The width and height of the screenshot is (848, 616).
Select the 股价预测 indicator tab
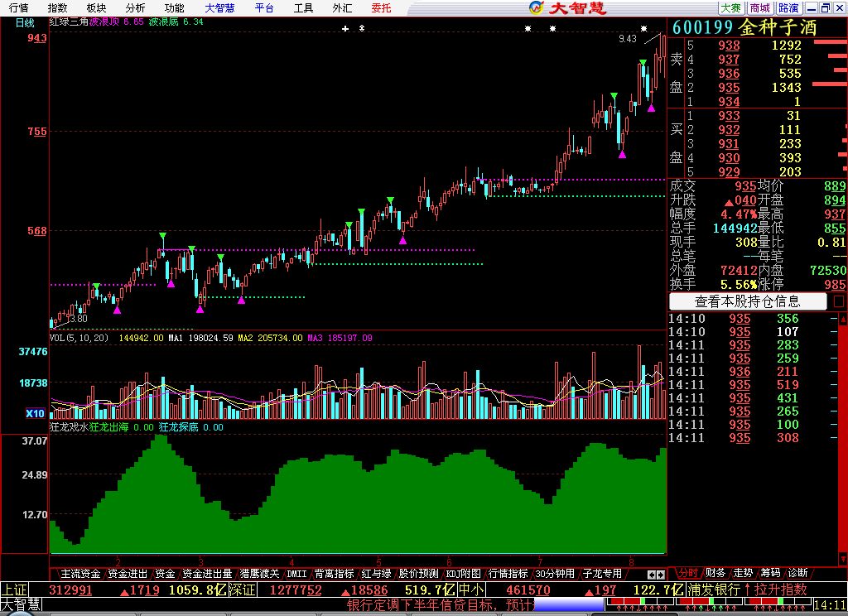pyautogui.click(x=418, y=574)
